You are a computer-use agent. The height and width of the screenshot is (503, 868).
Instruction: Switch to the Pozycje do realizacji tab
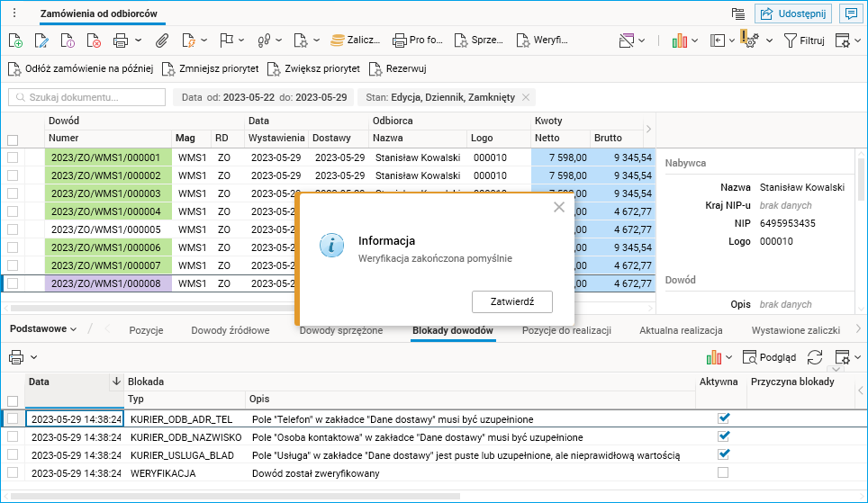(x=566, y=330)
